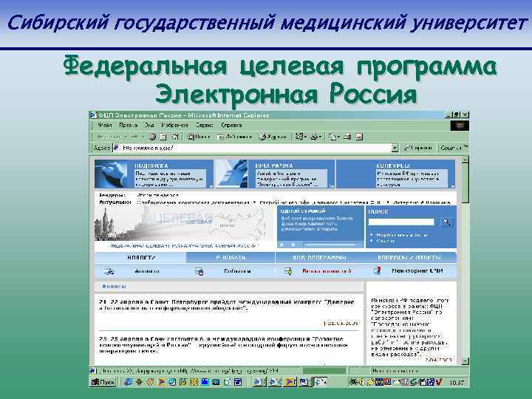
Task: Click the page scrollbar up arrow
Action: (465, 160)
